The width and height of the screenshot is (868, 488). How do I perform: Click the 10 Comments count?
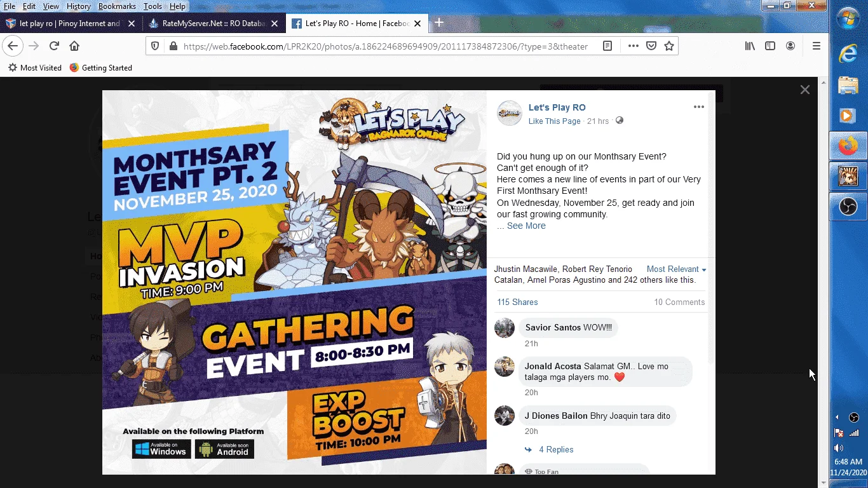679,302
